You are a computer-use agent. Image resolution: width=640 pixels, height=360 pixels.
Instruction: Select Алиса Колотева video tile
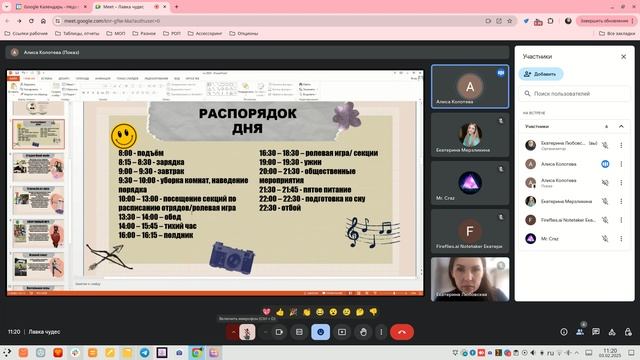click(470, 87)
